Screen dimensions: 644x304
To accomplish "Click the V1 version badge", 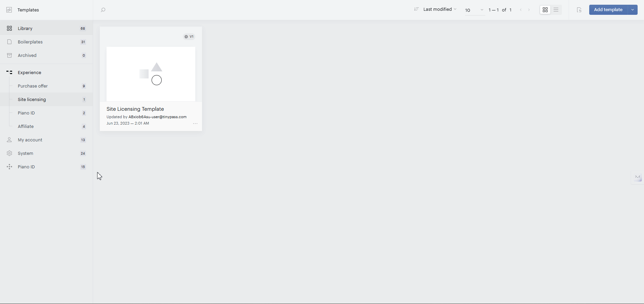I will (x=189, y=37).
